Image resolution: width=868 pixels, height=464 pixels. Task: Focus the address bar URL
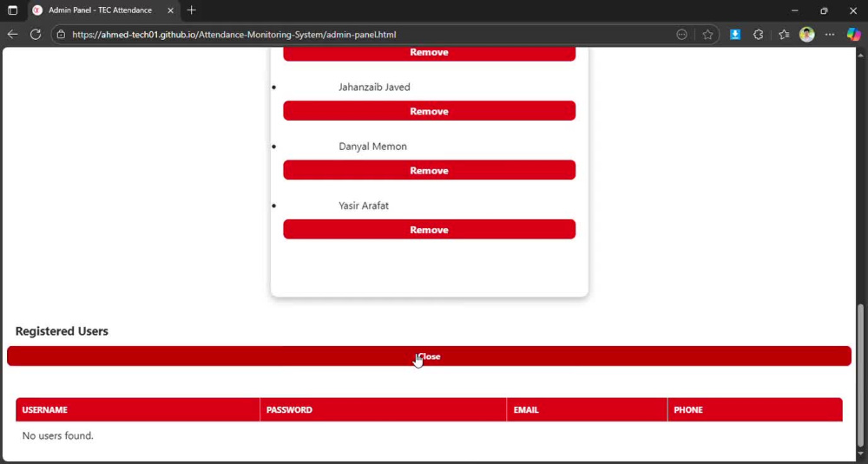(234, 35)
